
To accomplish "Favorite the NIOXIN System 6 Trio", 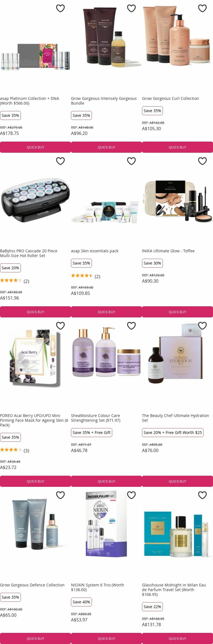I will pos(131,495).
